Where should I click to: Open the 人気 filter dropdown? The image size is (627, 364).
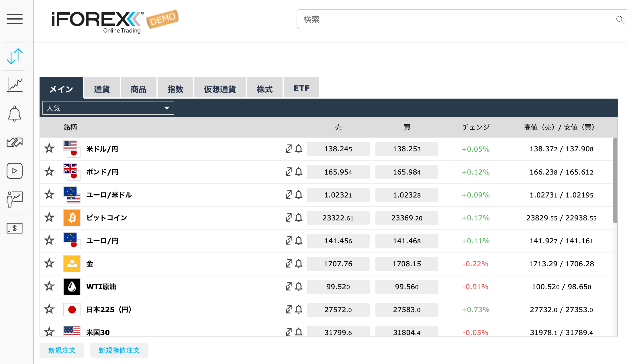coord(108,107)
